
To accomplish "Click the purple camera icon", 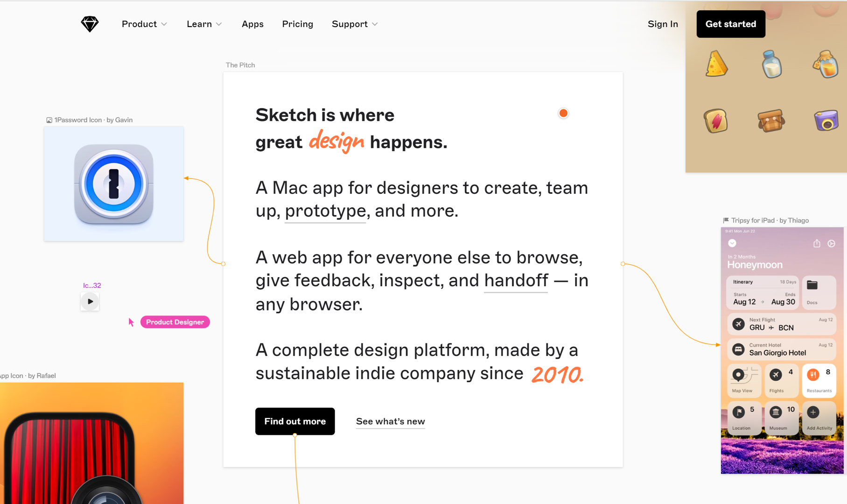I will [826, 120].
